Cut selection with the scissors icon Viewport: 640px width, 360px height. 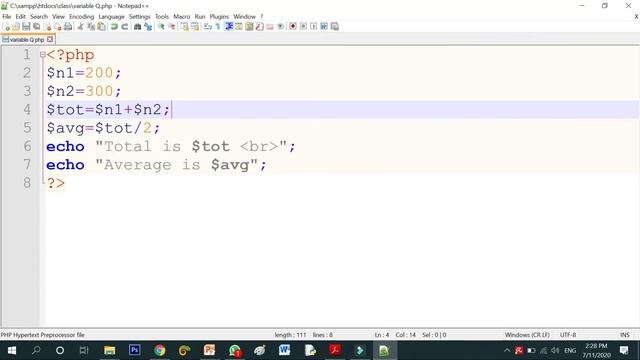pyautogui.click(x=80, y=27)
